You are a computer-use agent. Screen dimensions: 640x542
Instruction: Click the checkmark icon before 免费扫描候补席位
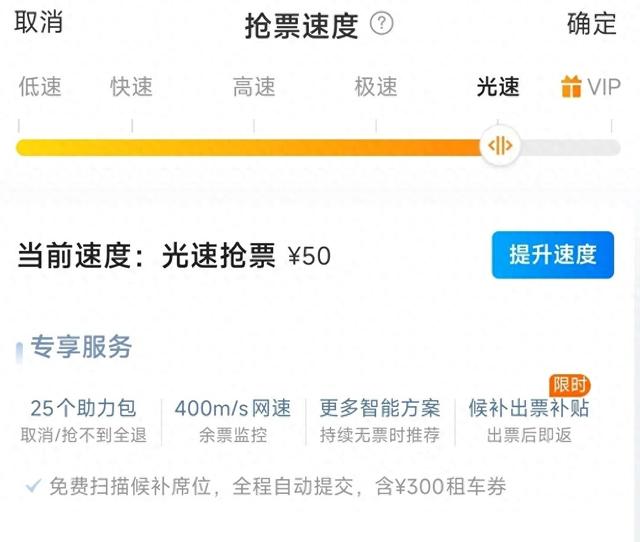point(33,487)
